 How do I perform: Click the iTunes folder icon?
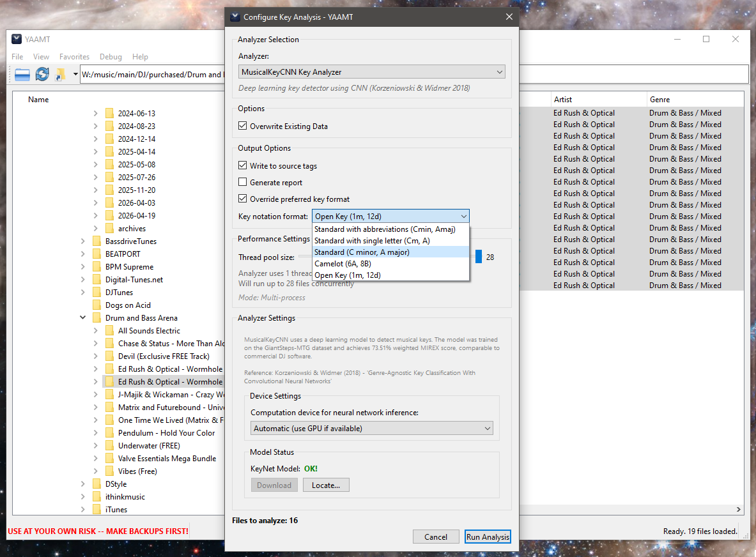pos(97,509)
